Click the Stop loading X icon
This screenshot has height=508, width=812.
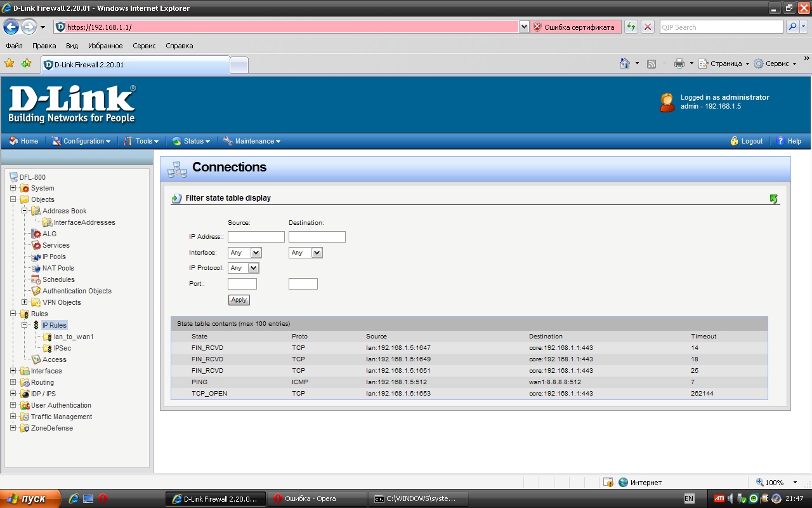(648, 27)
